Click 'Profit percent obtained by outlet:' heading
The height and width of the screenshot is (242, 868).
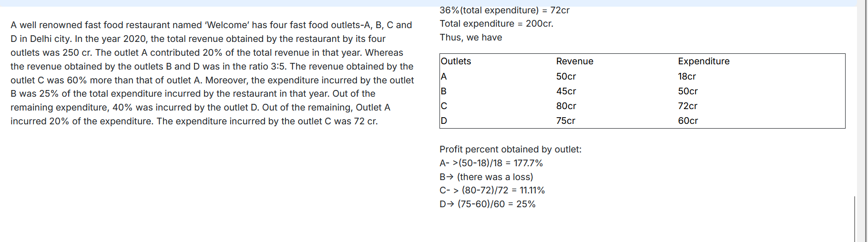pos(511,150)
